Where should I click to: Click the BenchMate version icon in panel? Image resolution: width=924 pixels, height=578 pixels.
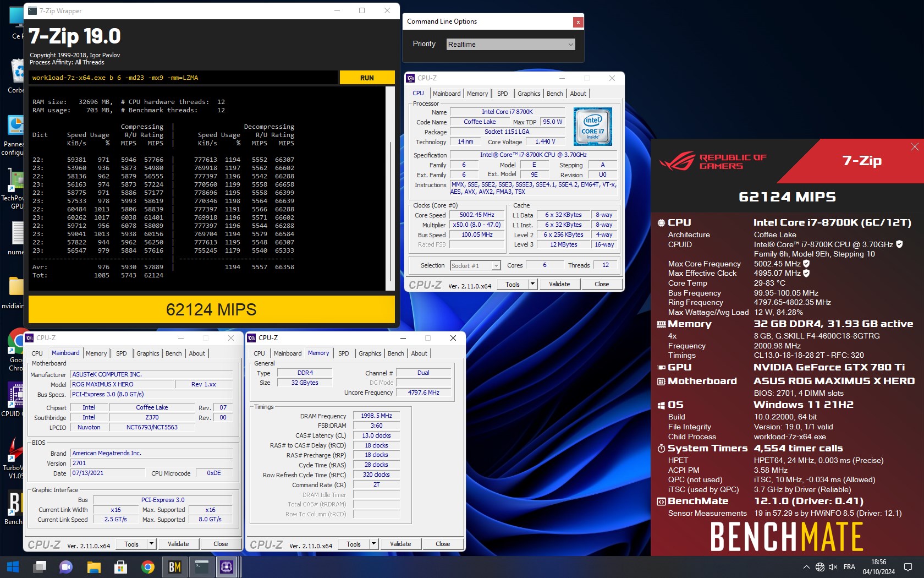click(661, 501)
